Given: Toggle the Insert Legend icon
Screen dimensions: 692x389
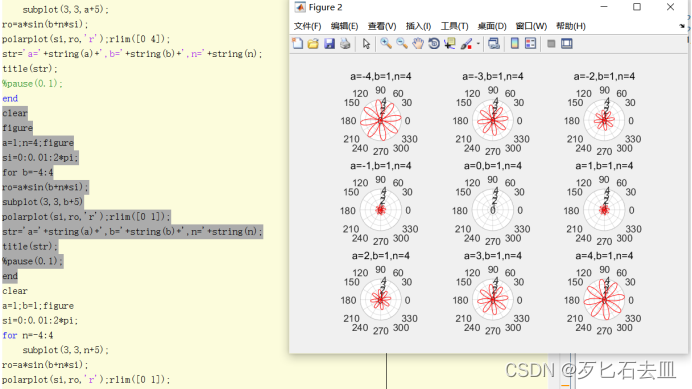Looking at the screenshot, I should pyautogui.click(x=530, y=43).
